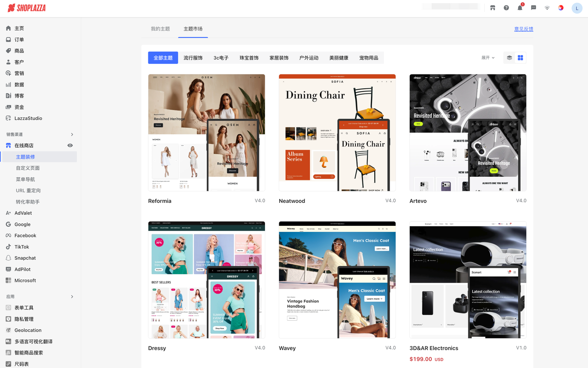The width and height of the screenshot is (588, 368).
Task: Filter themes by 3c电子
Action: click(x=221, y=58)
